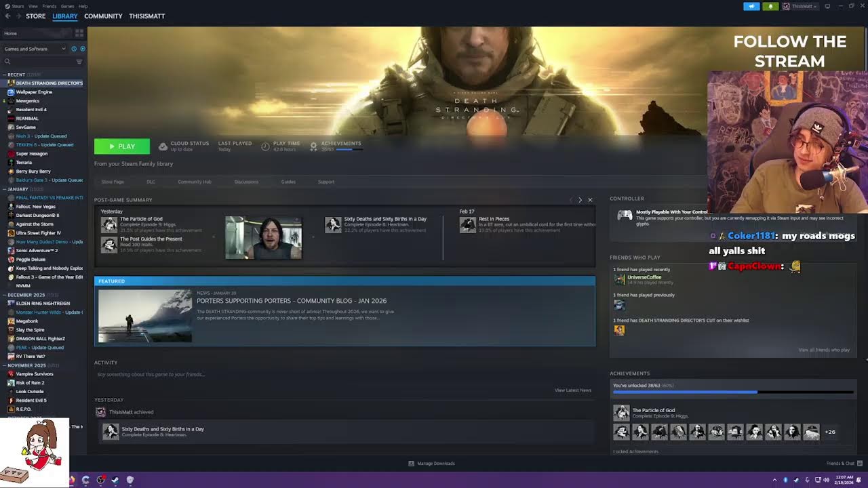Open UniverseCoffee friend avatar
Screen dimensions: 868x488
pos(619,279)
